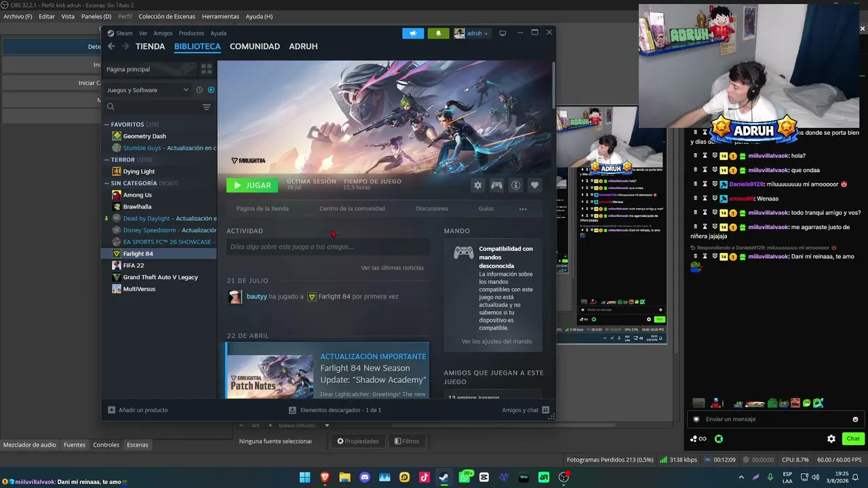
Task: Open Ver los ajustes del mando
Action: coord(496,342)
